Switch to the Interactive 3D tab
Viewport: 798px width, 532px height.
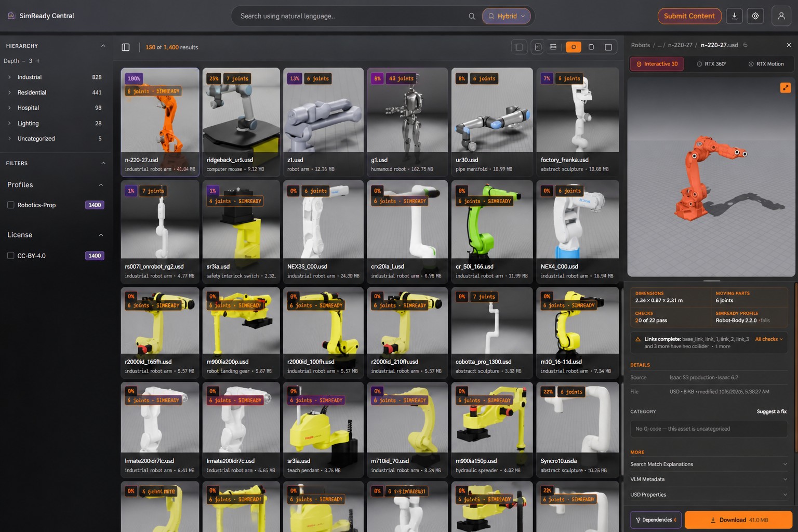pos(657,64)
